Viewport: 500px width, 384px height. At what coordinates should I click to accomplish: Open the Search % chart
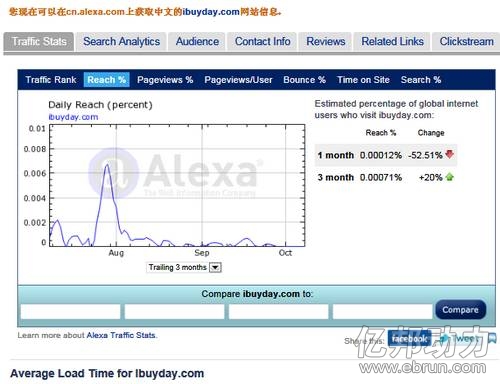(421, 80)
